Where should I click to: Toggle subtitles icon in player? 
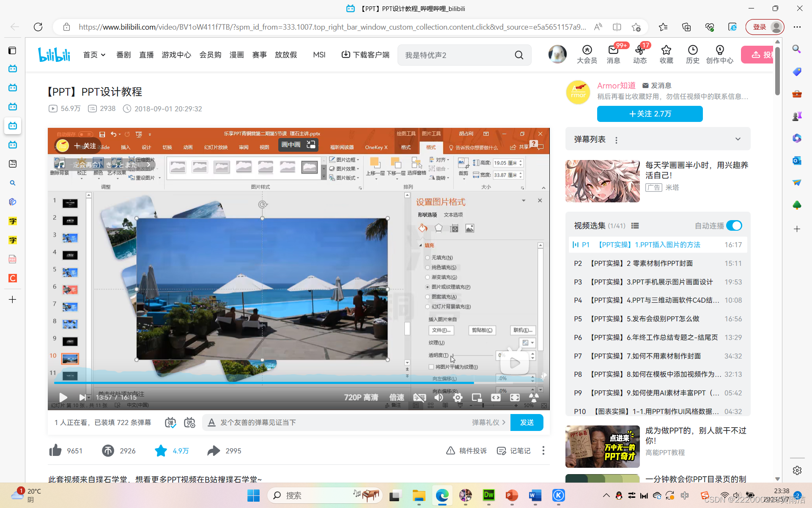point(419,397)
